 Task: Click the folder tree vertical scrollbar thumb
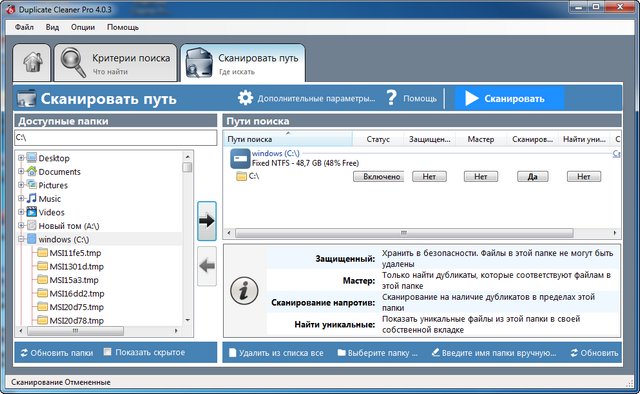click(x=187, y=167)
